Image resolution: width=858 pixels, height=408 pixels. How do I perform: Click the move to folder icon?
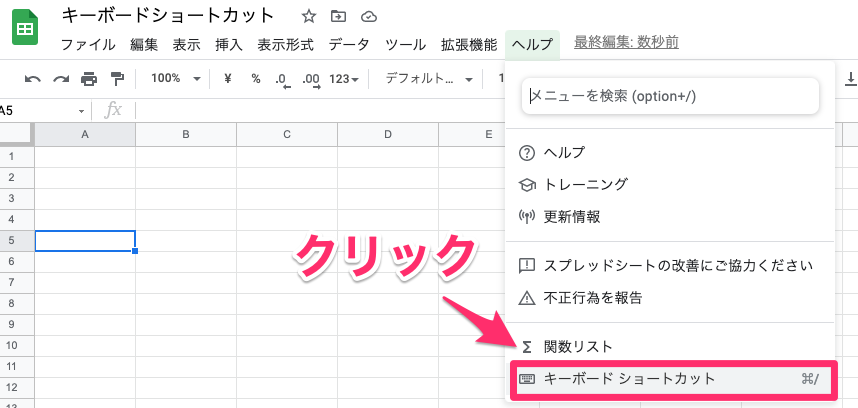point(339,16)
